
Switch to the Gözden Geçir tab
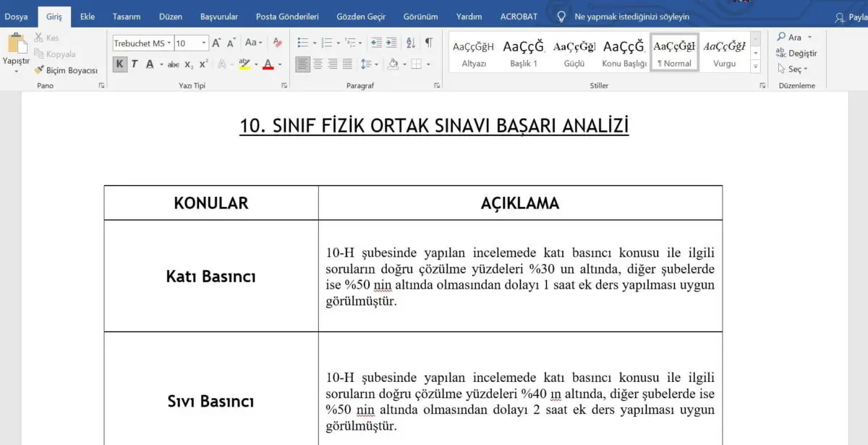point(361,16)
